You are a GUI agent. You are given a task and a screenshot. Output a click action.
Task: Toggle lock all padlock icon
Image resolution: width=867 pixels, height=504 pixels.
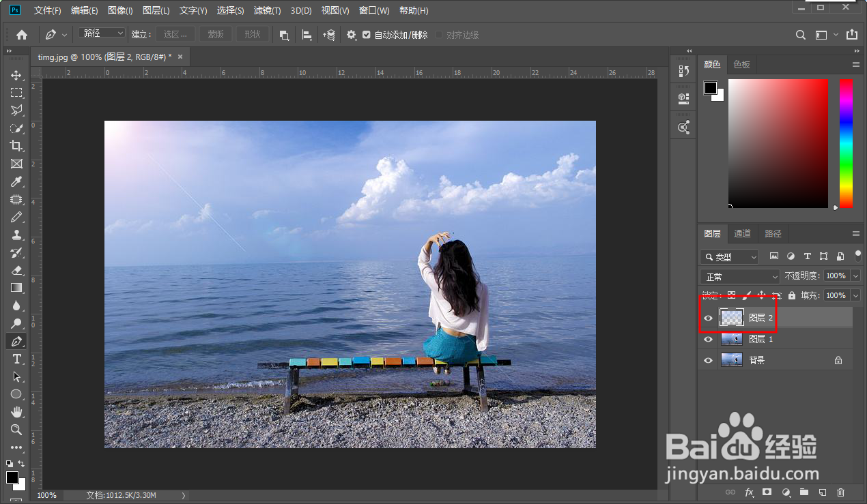tap(792, 295)
